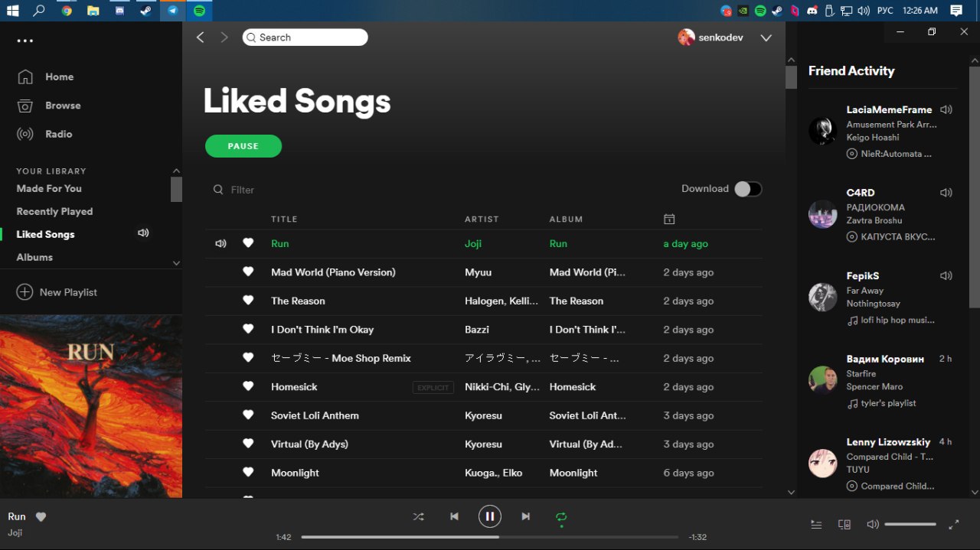Pause playback with center button
Image resolution: width=980 pixels, height=550 pixels.
(490, 516)
